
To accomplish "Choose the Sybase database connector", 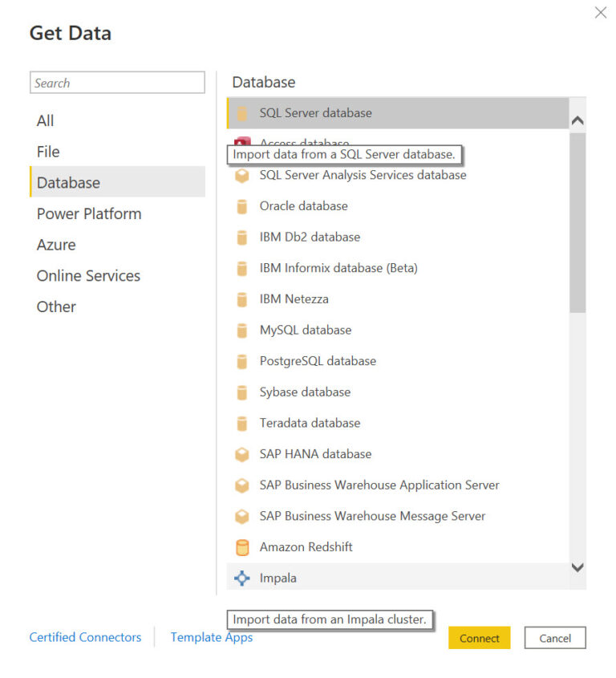I will [242, 392].
